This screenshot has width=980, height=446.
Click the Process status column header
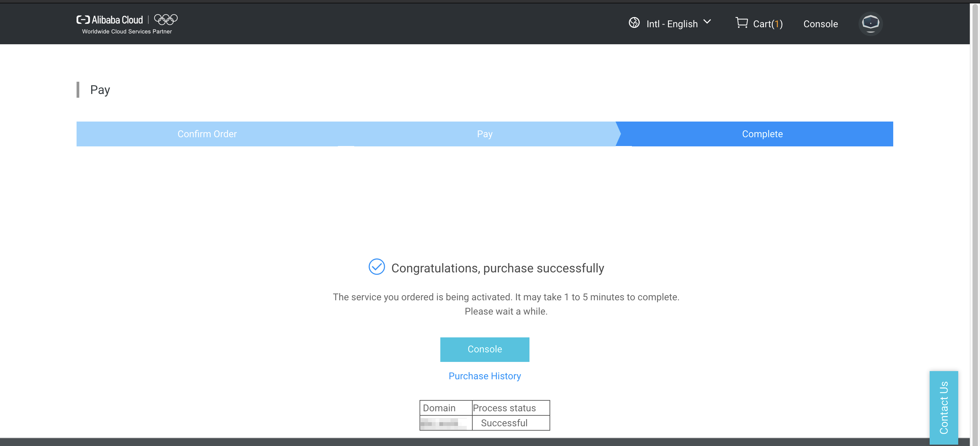[504, 408]
